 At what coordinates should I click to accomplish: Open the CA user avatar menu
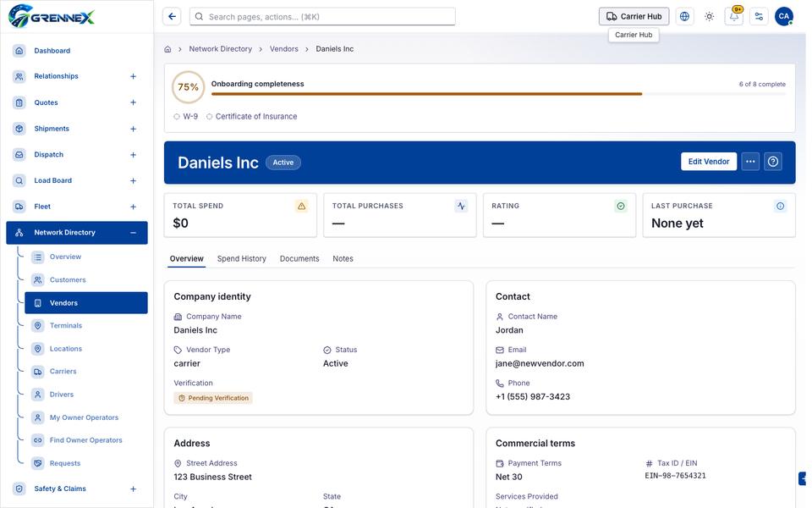(784, 17)
